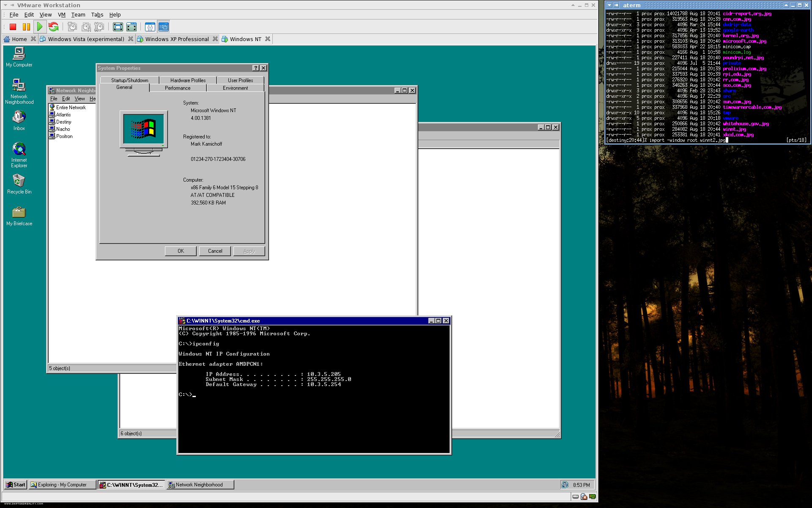The height and width of the screenshot is (508, 812).
Task: Open the Recycle Bin desktop icon
Action: 19,184
